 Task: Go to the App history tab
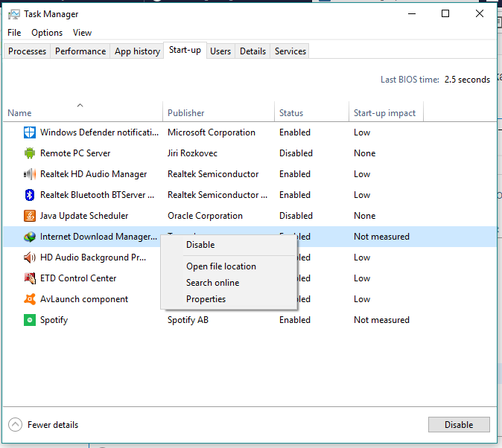pyautogui.click(x=137, y=51)
